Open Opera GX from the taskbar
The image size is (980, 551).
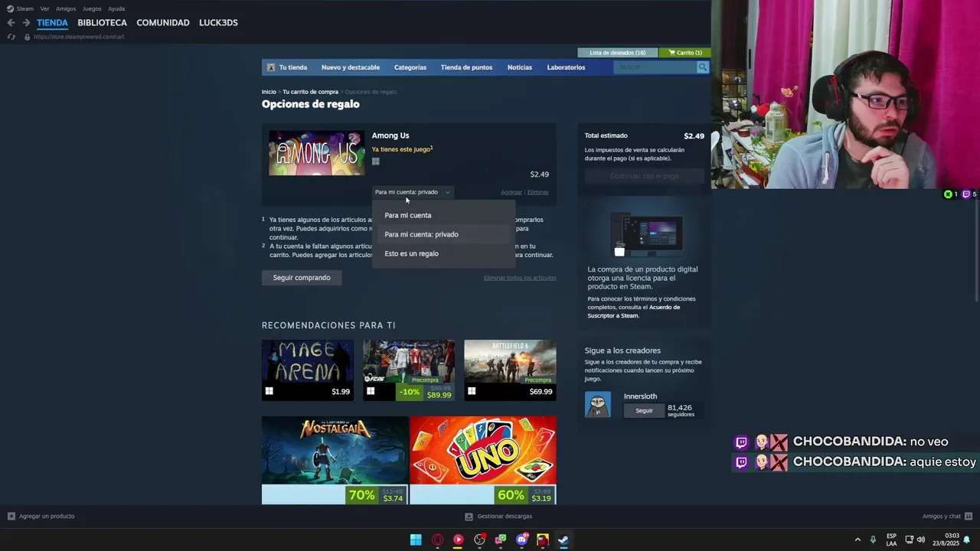coord(437,540)
